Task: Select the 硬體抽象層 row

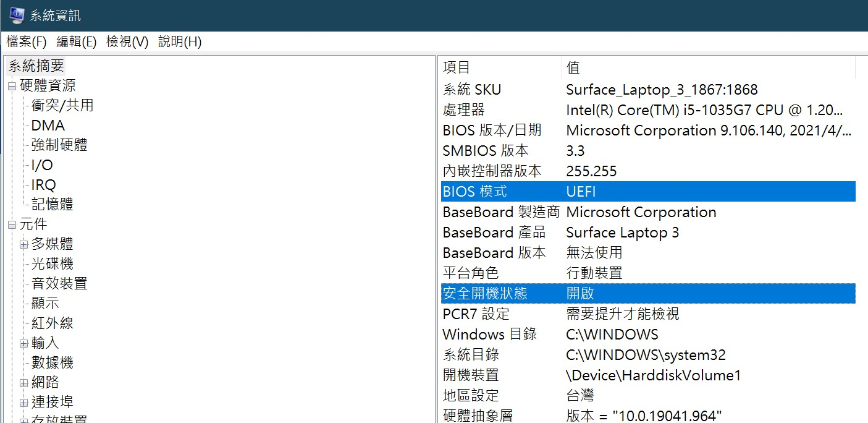Action: [648, 415]
